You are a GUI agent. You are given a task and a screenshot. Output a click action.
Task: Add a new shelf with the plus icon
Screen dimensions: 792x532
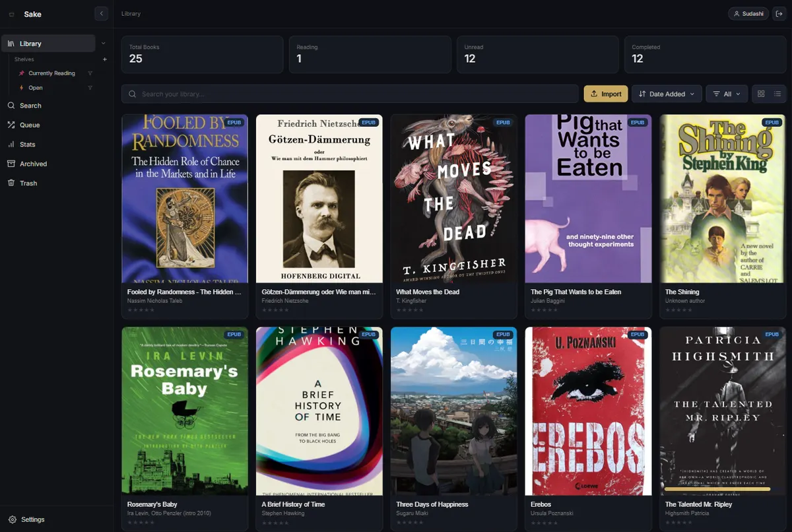click(104, 59)
